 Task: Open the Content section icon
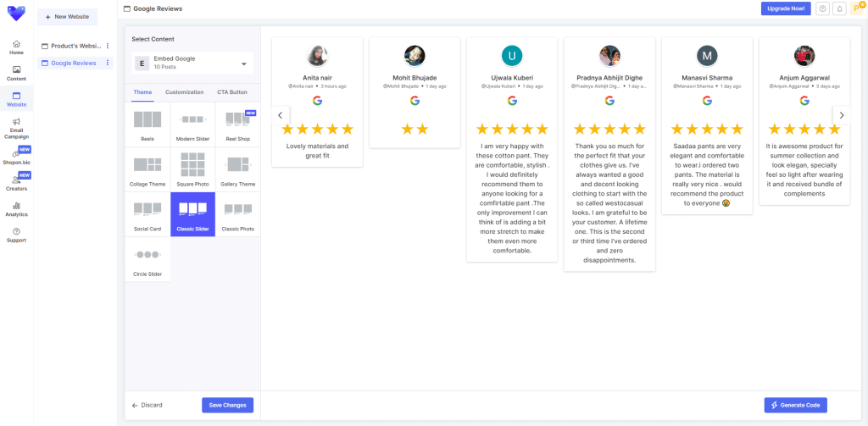pyautogui.click(x=16, y=73)
